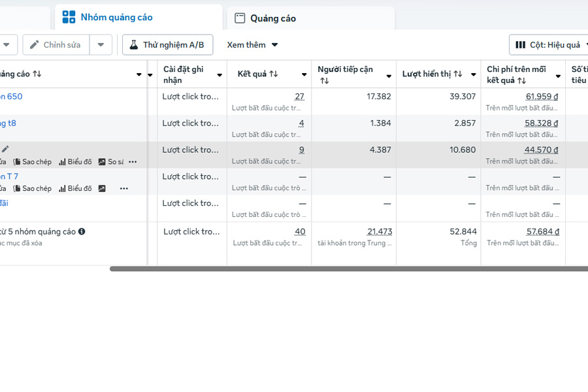
Task: Open the 'Người tiếp cận' column dropdown arrow
Action: [x=389, y=75]
